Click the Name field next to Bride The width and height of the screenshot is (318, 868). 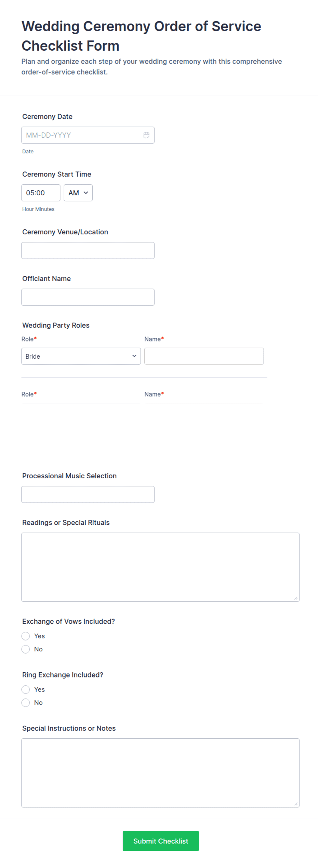pos(204,356)
